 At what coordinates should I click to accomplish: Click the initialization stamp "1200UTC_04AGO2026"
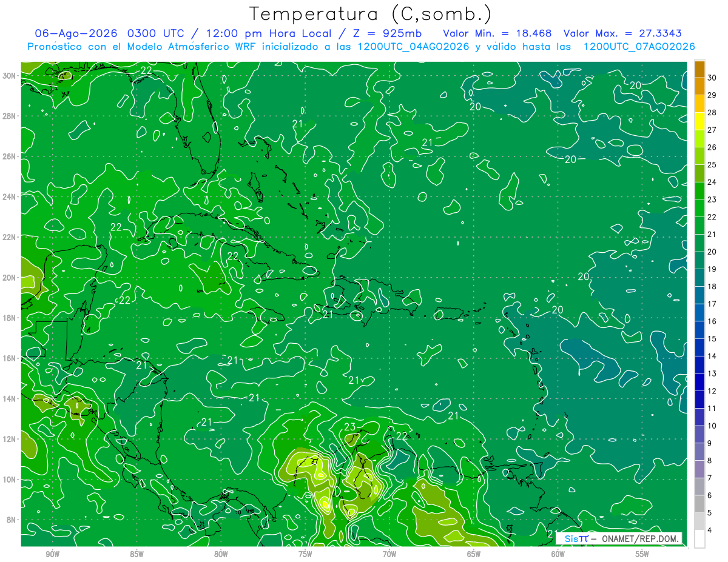click(413, 47)
